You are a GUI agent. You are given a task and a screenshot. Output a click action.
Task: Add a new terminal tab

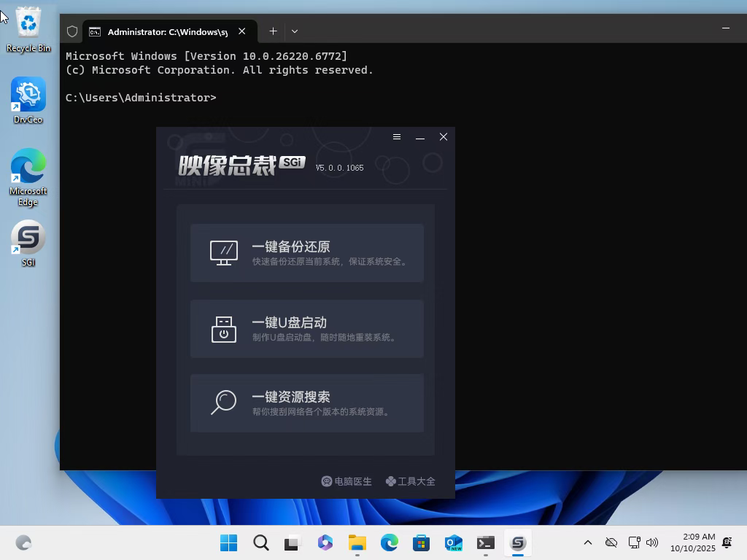click(273, 31)
